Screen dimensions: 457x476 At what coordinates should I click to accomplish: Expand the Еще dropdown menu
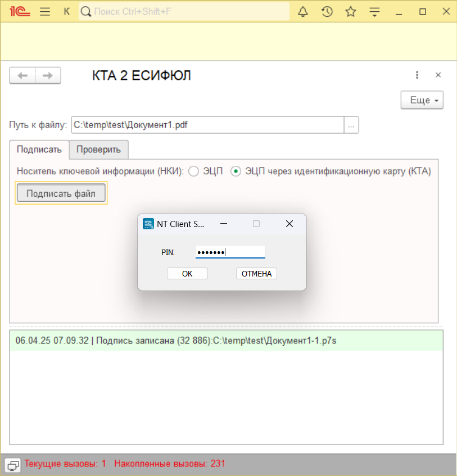point(422,100)
